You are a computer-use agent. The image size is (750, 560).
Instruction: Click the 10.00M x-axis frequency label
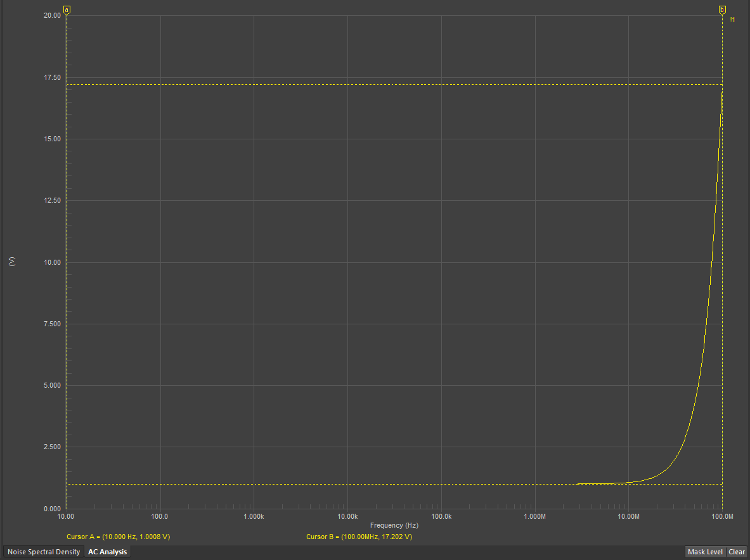click(x=628, y=516)
